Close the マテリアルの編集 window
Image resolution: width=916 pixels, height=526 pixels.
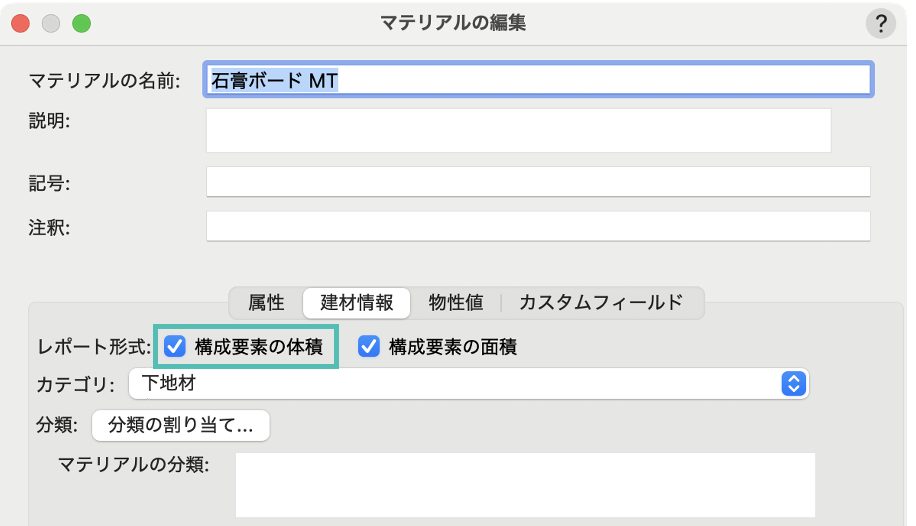23,23
